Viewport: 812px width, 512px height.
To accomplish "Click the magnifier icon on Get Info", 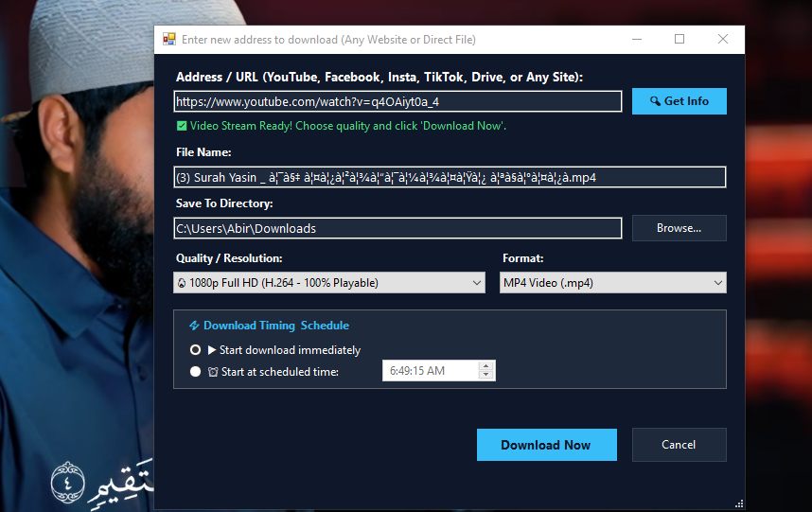I will click(x=655, y=101).
